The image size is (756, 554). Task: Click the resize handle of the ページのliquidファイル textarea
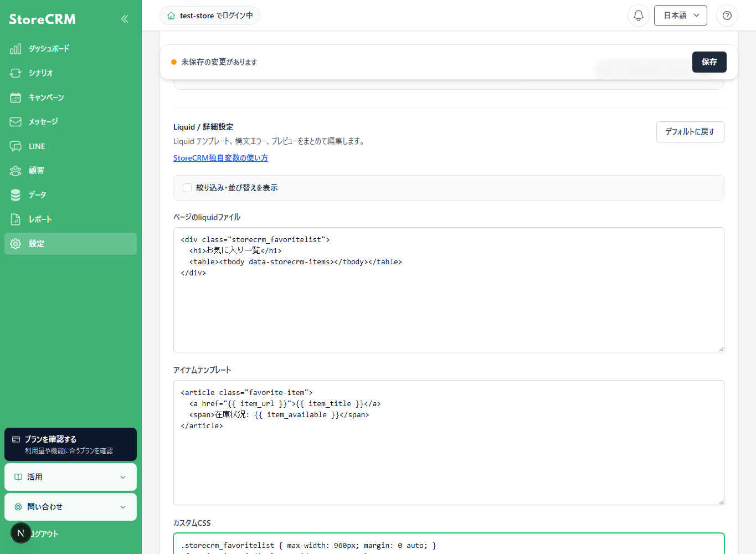click(x=721, y=348)
